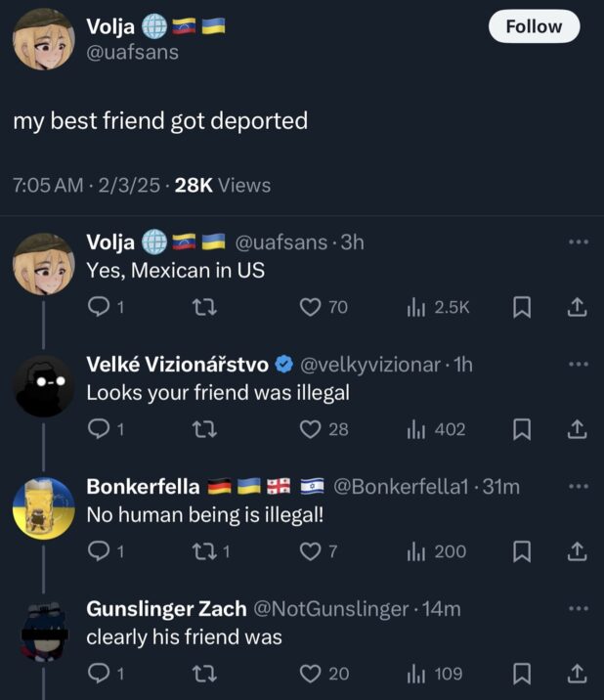Repost Velké Vizionářstvo's tweet
The width and height of the screenshot is (604, 700).
pyautogui.click(x=205, y=429)
